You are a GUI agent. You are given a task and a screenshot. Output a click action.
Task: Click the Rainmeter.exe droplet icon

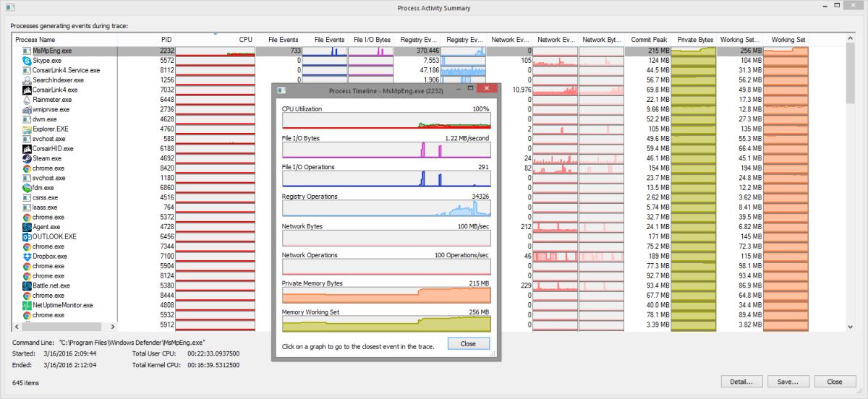(x=26, y=100)
